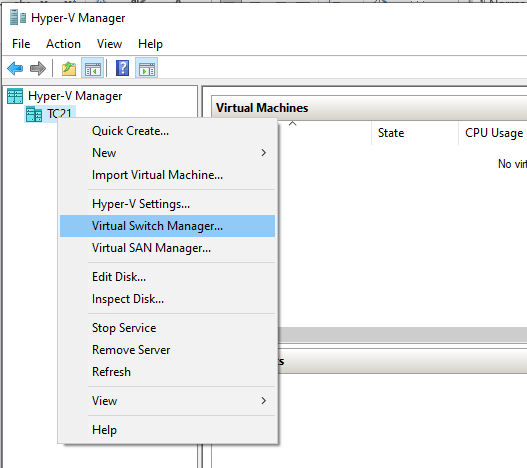Click Stop Service in context menu

point(167,328)
